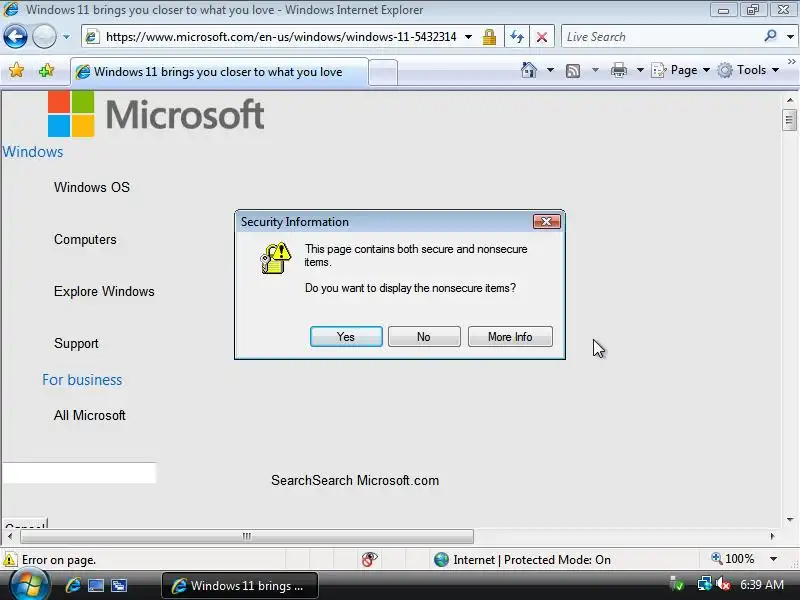Click the Error on page warning icon
The height and width of the screenshot is (600, 800).
(9, 560)
